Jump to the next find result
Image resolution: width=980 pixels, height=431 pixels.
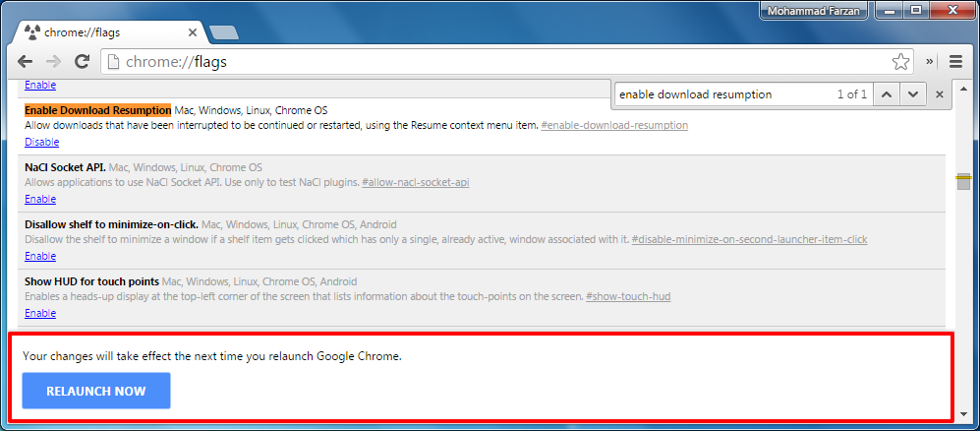click(912, 94)
